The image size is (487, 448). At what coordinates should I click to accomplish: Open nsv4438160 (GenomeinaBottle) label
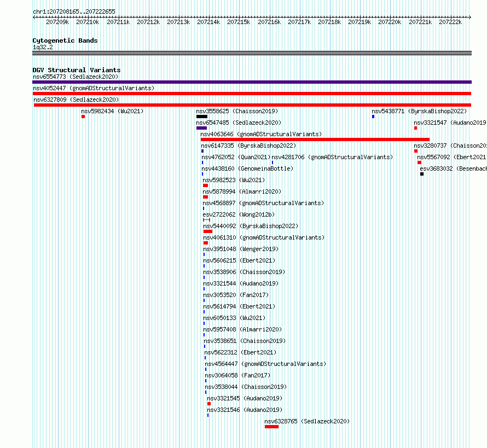[247, 168]
